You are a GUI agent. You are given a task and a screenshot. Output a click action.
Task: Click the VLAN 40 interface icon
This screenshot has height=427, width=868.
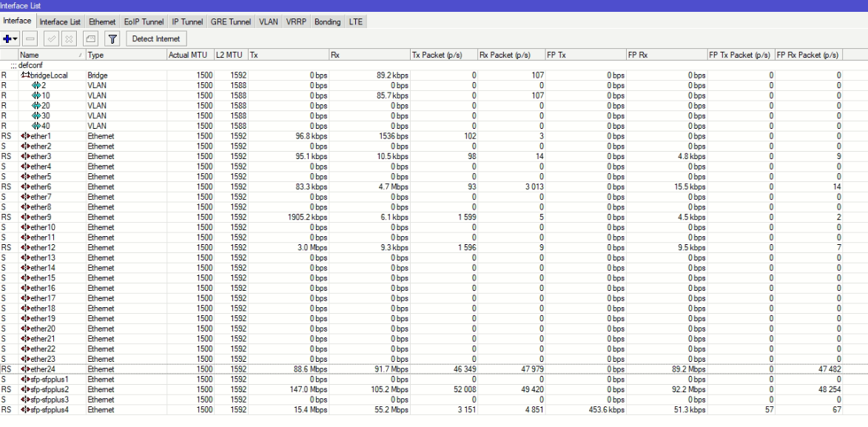[36, 126]
